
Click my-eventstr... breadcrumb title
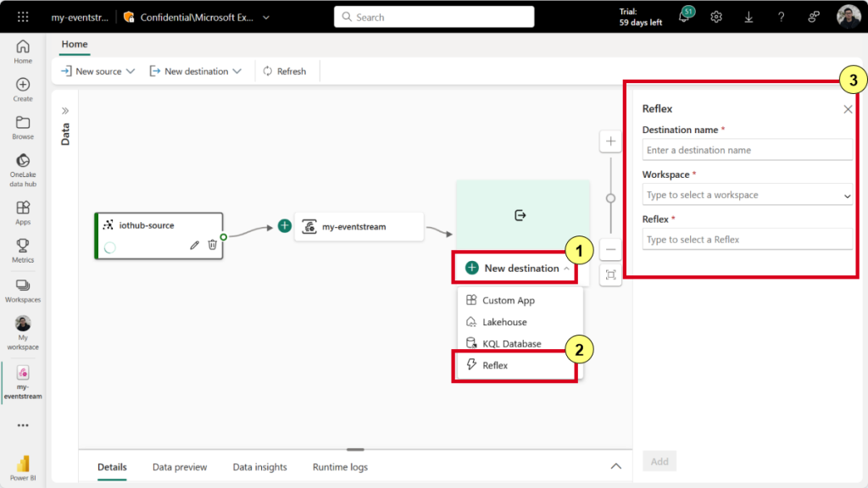click(x=80, y=18)
